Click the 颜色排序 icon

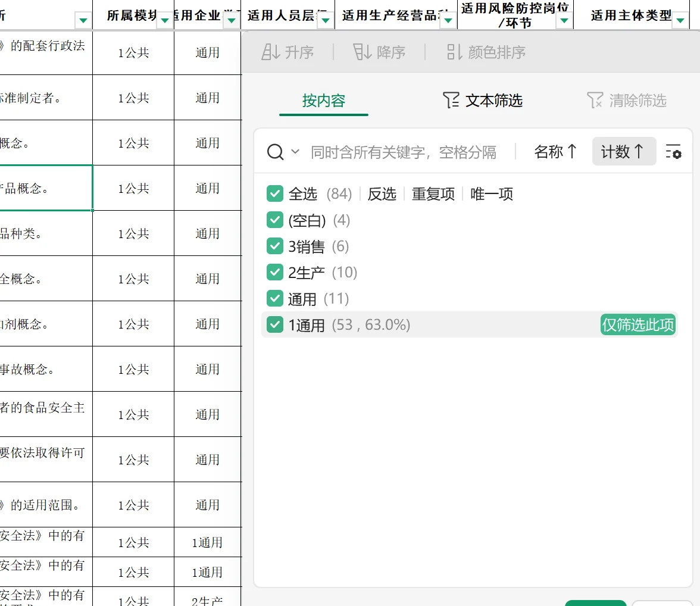pyautogui.click(x=455, y=52)
